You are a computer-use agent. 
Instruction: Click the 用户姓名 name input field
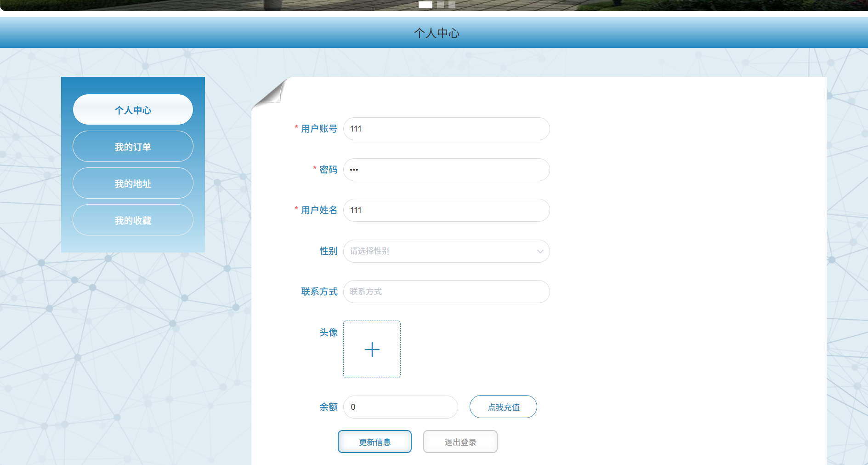(x=446, y=210)
